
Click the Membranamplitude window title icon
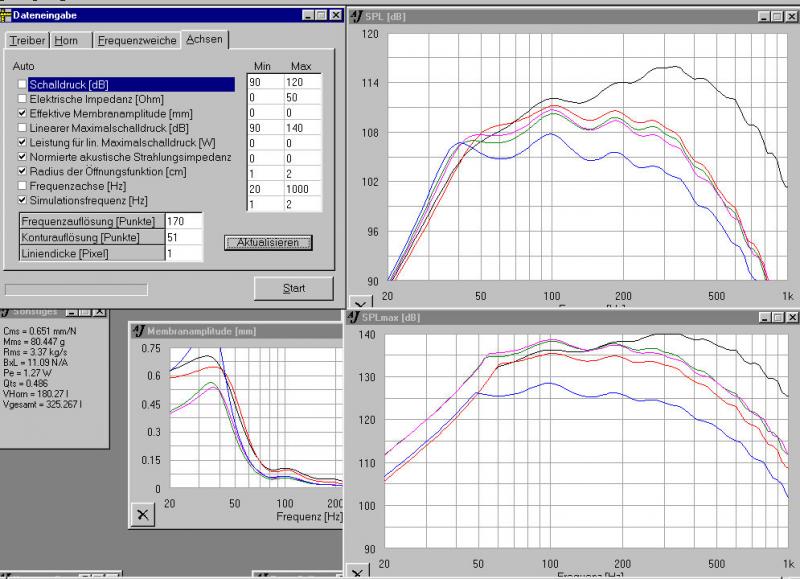[139, 330]
